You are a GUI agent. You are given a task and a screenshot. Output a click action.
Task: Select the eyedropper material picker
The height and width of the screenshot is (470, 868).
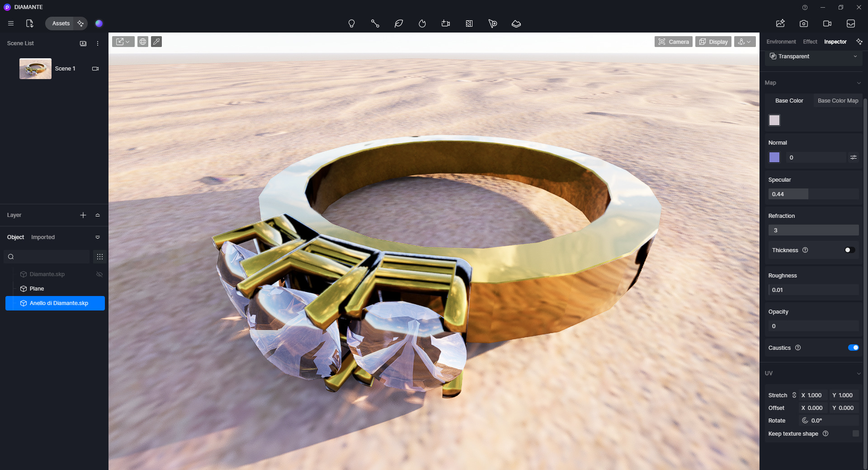156,42
